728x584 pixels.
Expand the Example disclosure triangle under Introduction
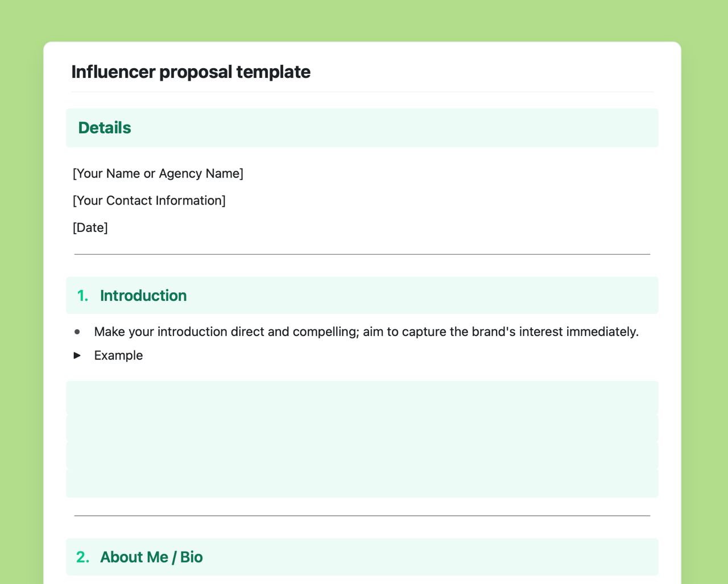pos(77,355)
